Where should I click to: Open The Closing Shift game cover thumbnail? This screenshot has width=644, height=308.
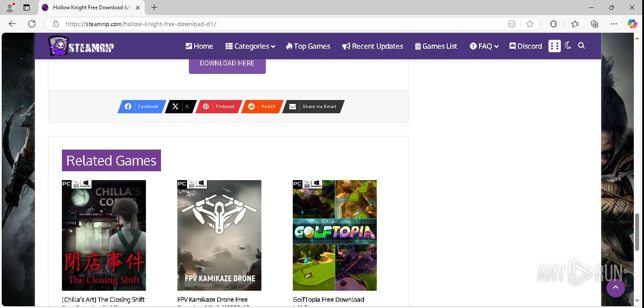click(104, 235)
